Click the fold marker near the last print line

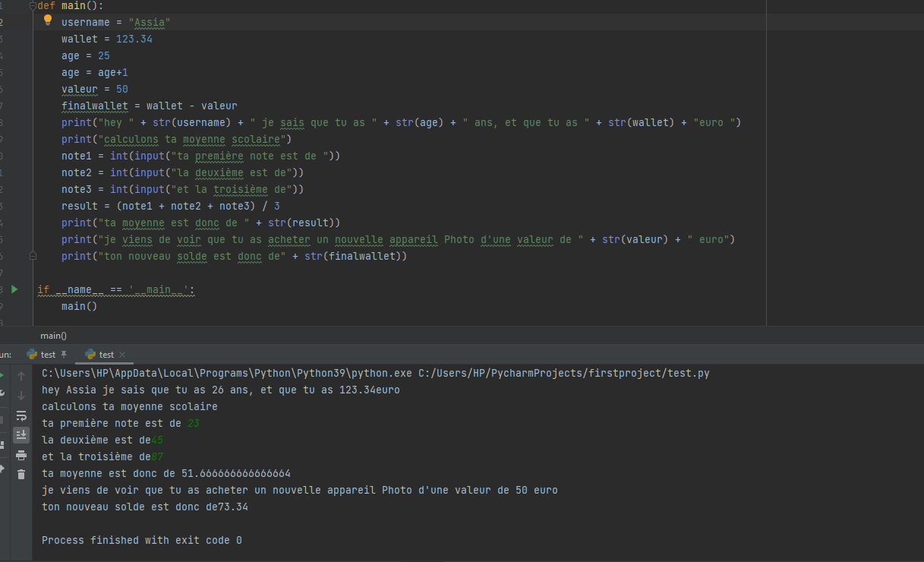pyautogui.click(x=33, y=256)
